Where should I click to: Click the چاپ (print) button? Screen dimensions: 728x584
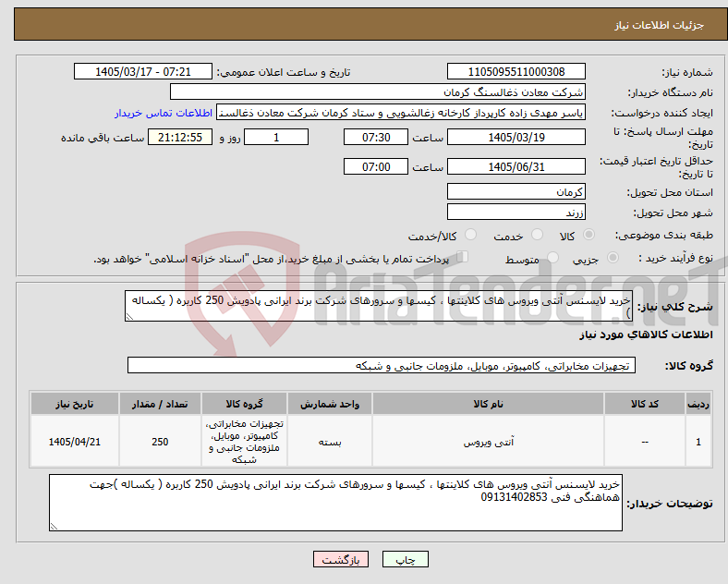coord(405,559)
